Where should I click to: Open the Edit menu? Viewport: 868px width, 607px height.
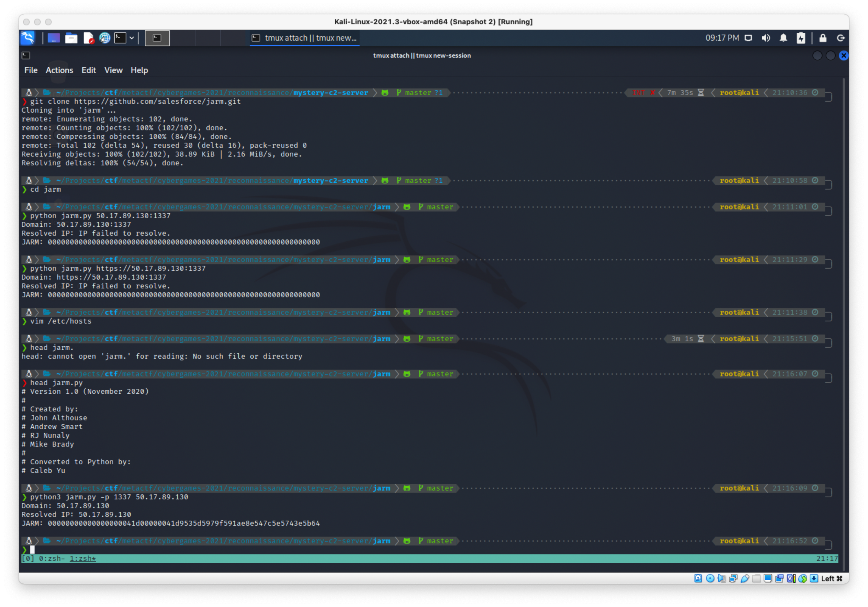(89, 70)
